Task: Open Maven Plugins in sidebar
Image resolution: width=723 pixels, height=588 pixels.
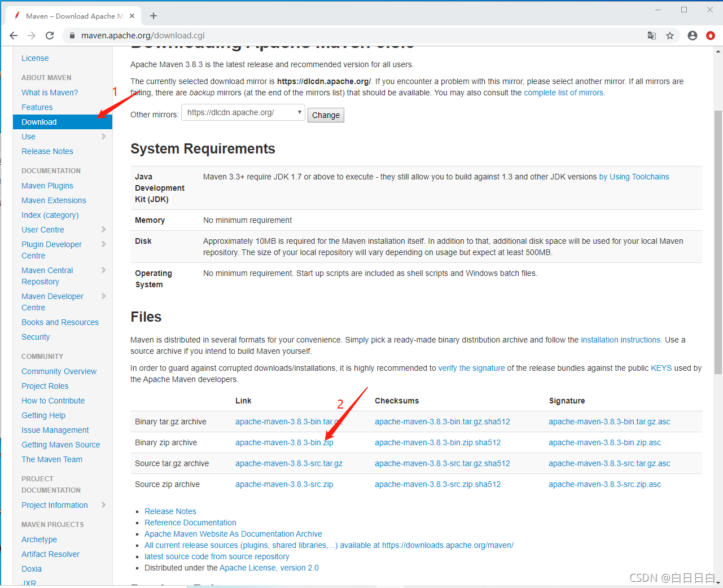Action: coord(47,186)
